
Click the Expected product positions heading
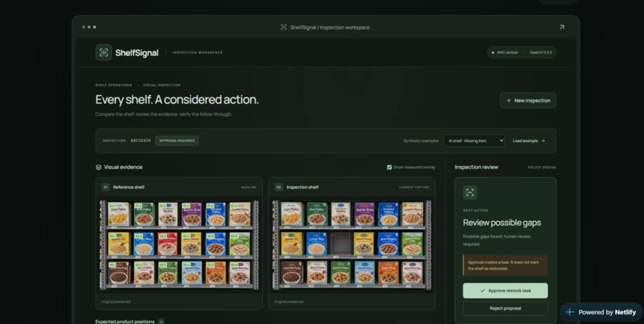pyautogui.click(x=125, y=322)
